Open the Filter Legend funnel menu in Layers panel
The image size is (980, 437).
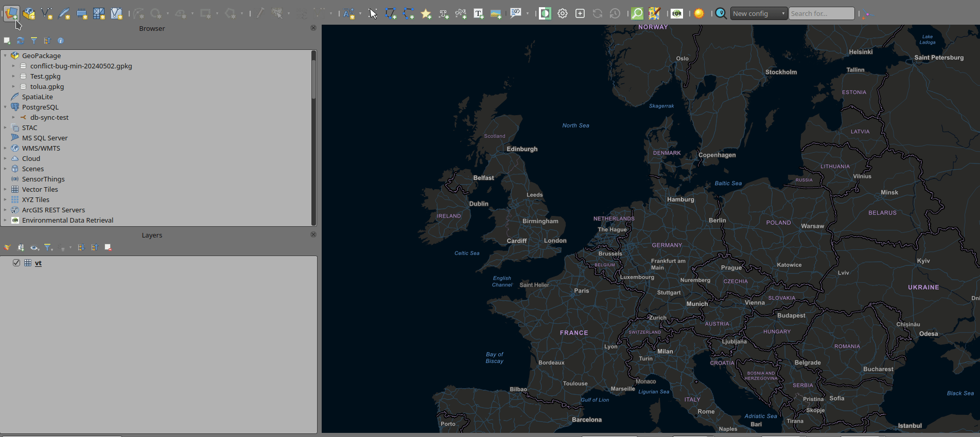click(48, 248)
